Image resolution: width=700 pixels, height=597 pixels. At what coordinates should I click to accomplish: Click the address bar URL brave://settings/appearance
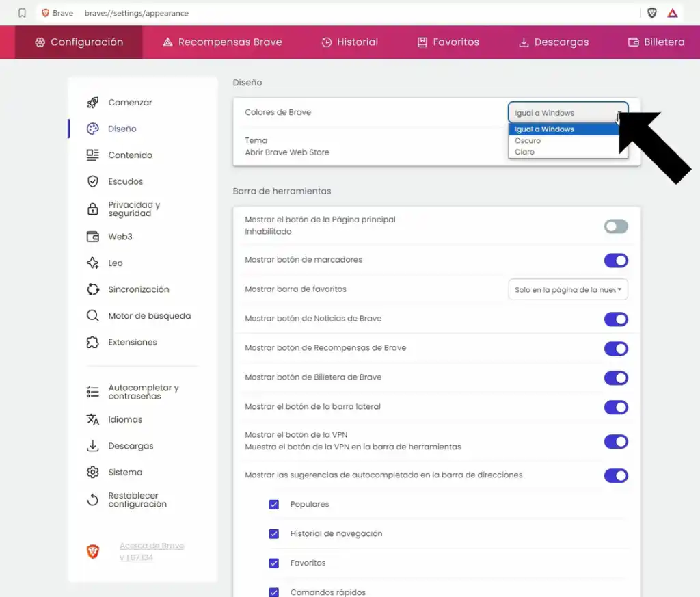click(136, 13)
